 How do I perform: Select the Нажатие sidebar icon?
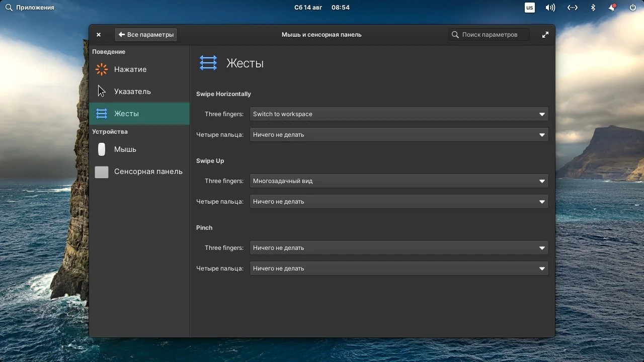[x=101, y=69]
